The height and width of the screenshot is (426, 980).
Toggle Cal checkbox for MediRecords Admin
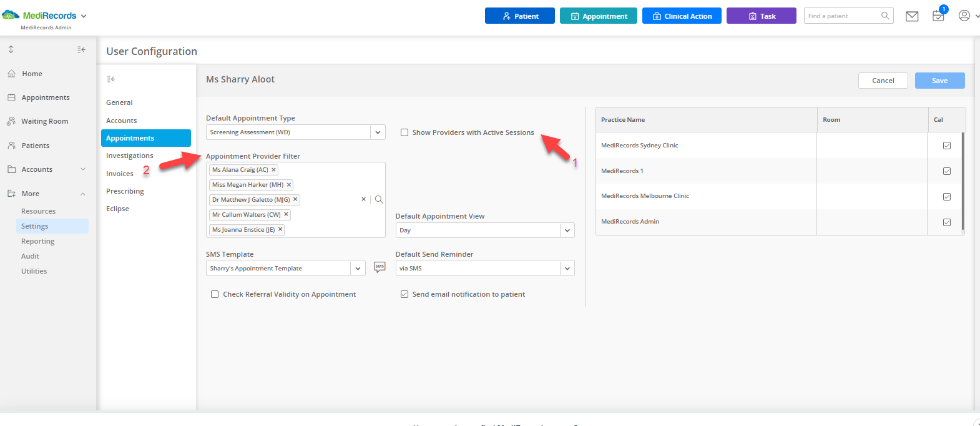click(947, 222)
